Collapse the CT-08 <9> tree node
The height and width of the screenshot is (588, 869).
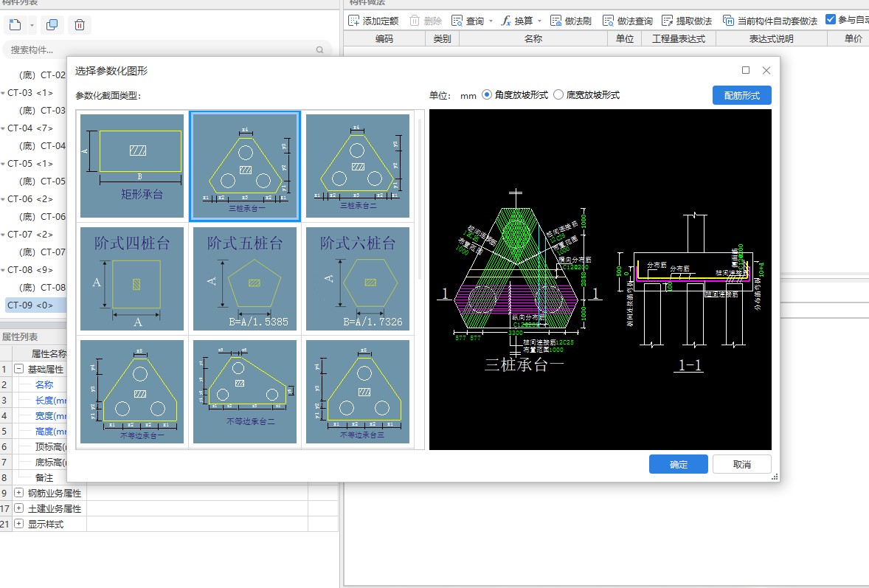[x=4, y=271]
